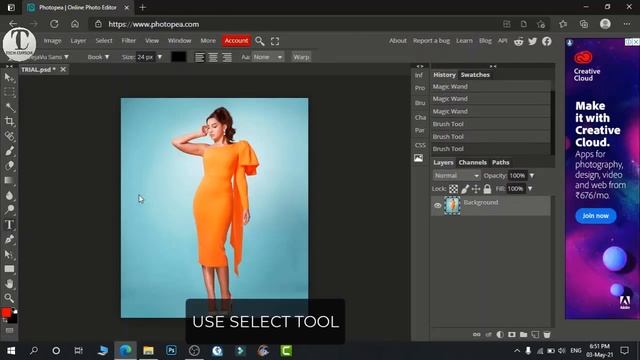Select the Path Select tool
This screenshot has height=360, width=640.
click(9, 254)
